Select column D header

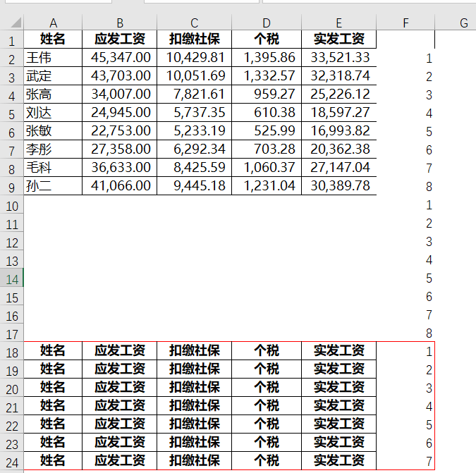click(x=267, y=23)
